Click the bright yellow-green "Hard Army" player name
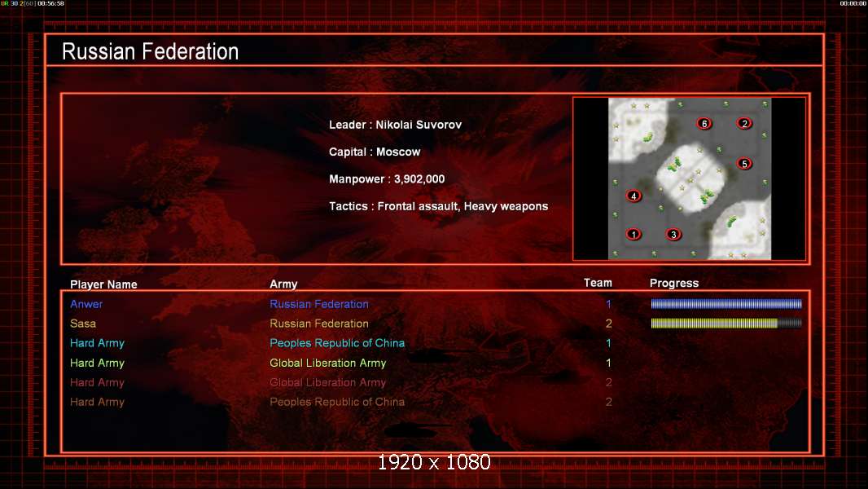The height and width of the screenshot is (489, 868). click(x=98, y=363)
